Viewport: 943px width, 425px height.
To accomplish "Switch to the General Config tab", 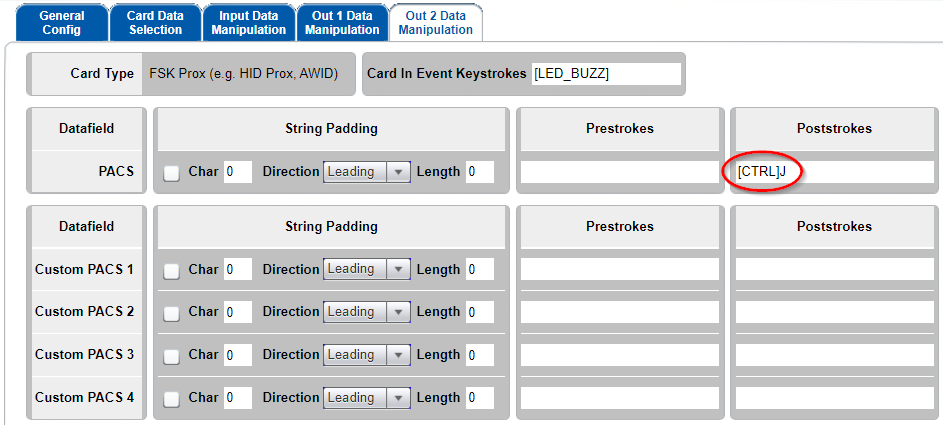I will point(62,23).
